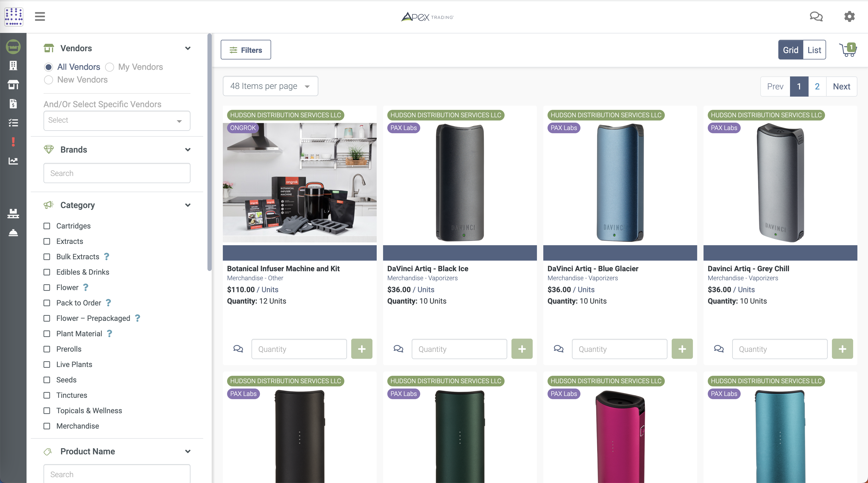Click Quantity field for DaVinci Artiq Black Ice
Screen dimensions: 868x483
click(x=459, y=349)
